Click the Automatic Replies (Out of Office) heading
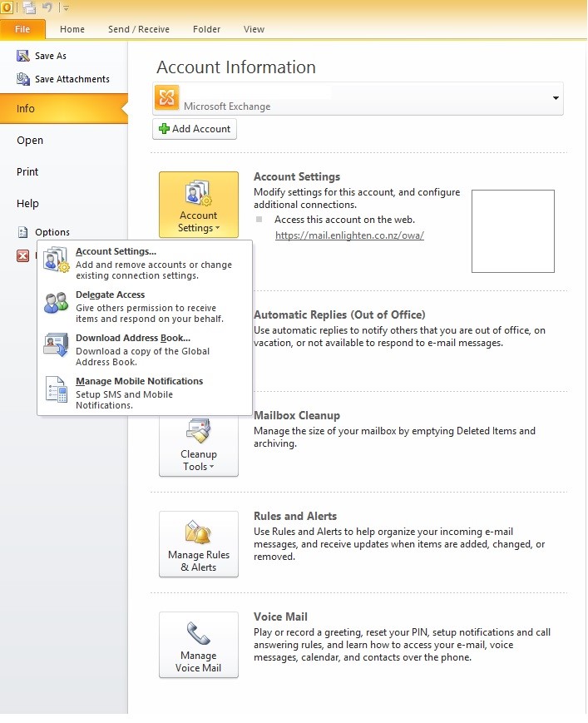 pos(339,314)
